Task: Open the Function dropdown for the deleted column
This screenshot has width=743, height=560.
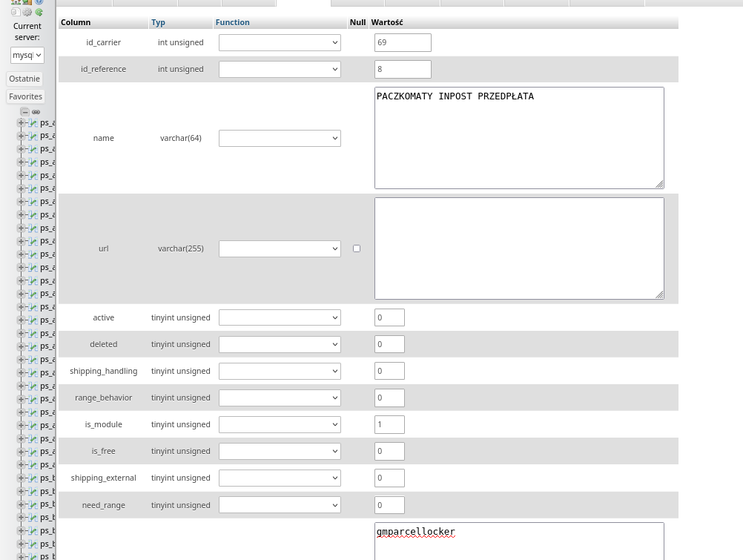Action: [280, 344]
